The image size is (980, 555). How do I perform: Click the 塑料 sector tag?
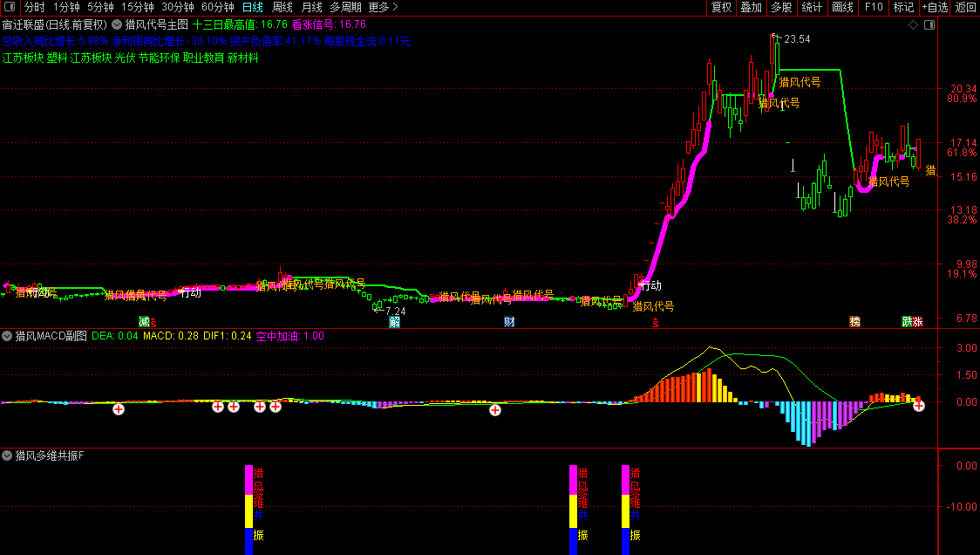coord(57,58)
